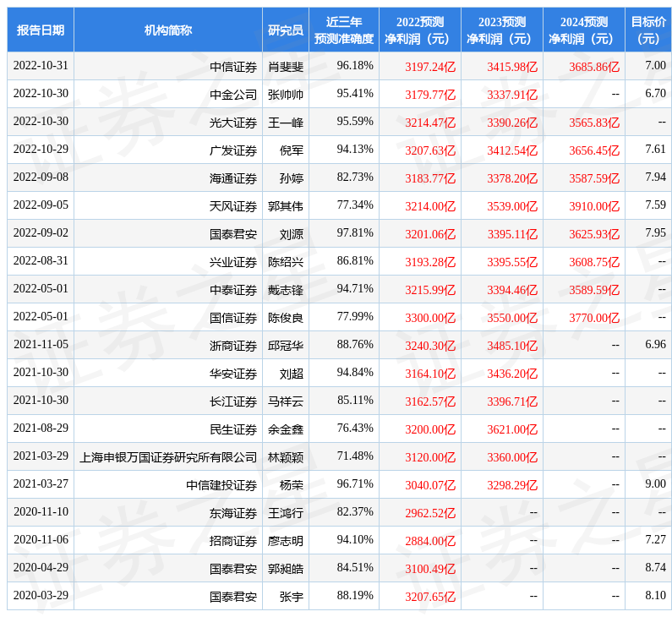Click researcher name 王鸿行
Viewport: 672px width, 617px height.
click(x=286, y=512)
